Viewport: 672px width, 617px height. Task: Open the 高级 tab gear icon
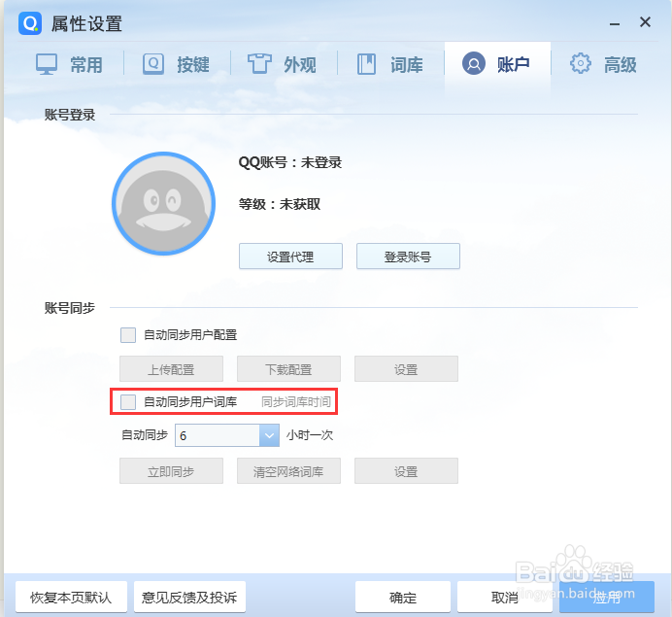581,63
